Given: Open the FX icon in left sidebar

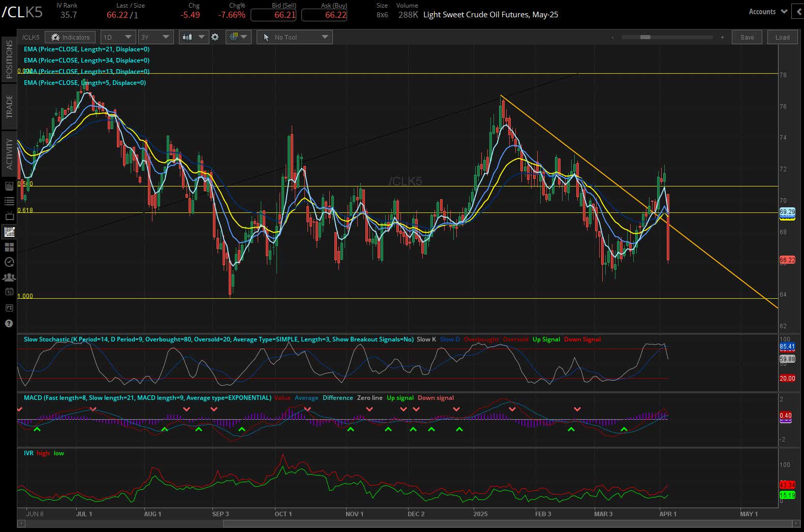Looking at the screenshot, I should tap(9, 308).
